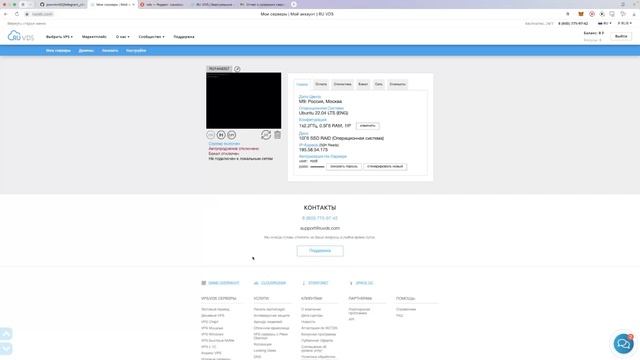Click the browser address bar

tap(297, 14)
